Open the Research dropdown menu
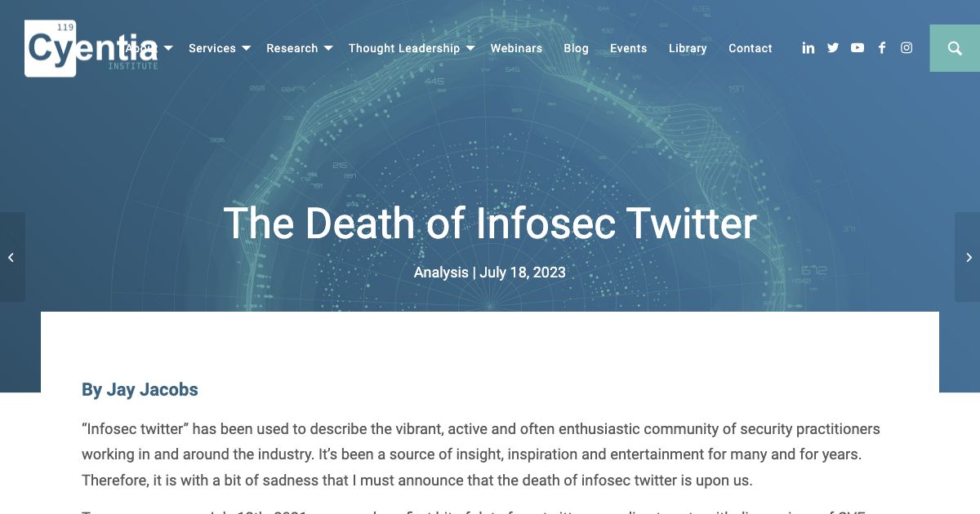This screenshot has height=514, width=980. coord(292,48)
